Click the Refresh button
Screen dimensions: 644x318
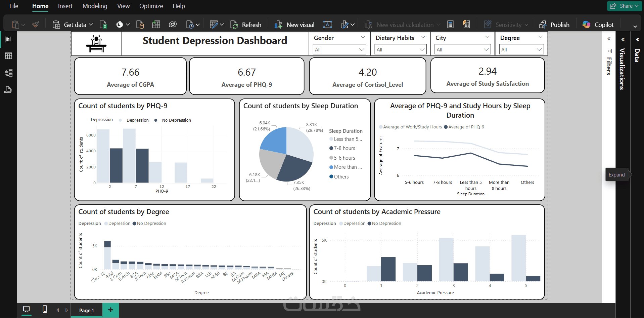pyautogui.click(x=246, y=25)
